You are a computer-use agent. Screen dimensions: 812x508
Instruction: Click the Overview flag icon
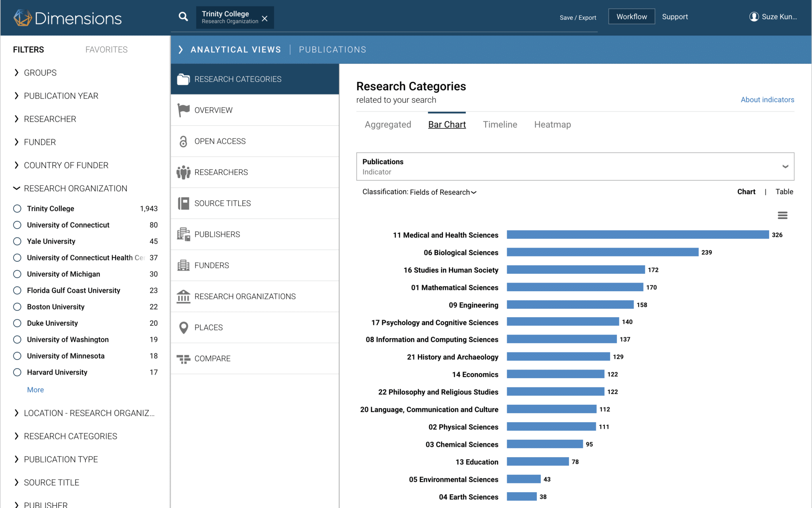point(183,110)
